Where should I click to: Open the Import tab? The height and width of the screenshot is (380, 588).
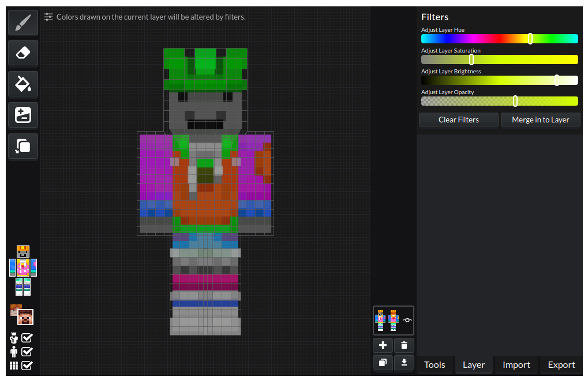click(516, 364)
